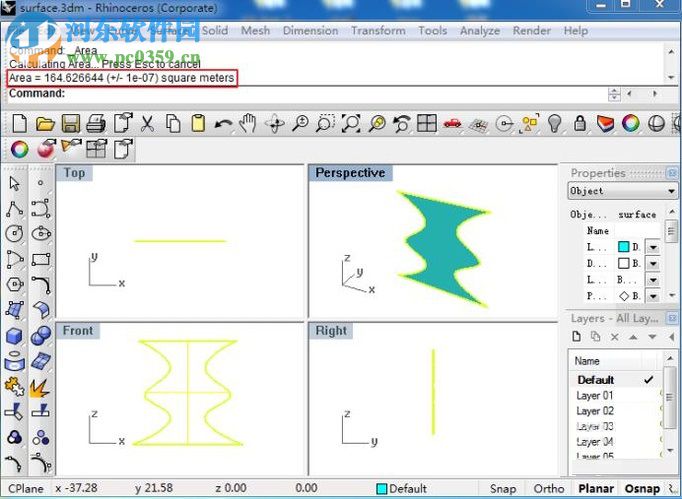Click the command history scroll-up arrow
The width and height of the screenshot is (682, 499).
click(671, 51)
